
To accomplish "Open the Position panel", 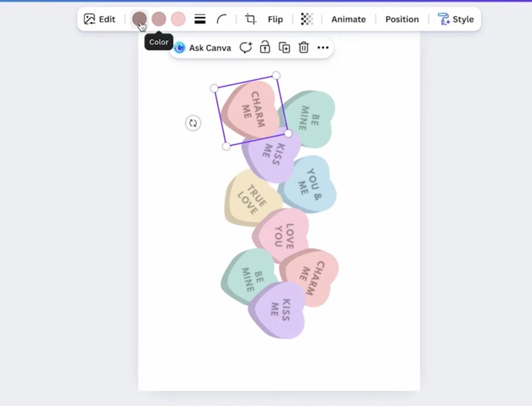I will tap(402, 19).
